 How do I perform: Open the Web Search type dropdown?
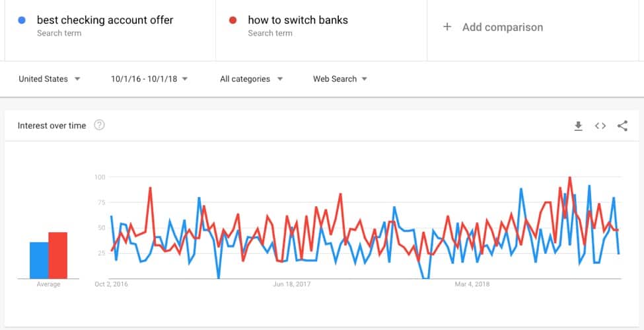pyautogui.click(x=340, y=79)
